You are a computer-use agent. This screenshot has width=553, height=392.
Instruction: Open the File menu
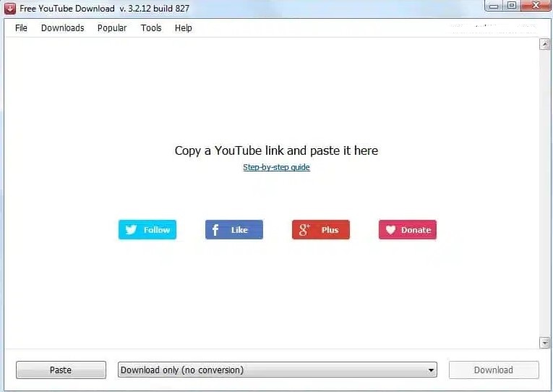click(x=21, y=28)
